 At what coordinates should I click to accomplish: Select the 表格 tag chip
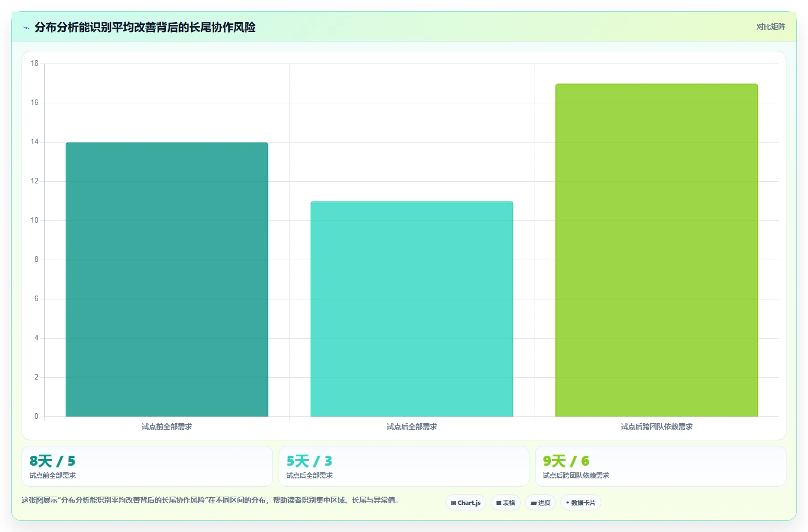[x=506, y=503]
